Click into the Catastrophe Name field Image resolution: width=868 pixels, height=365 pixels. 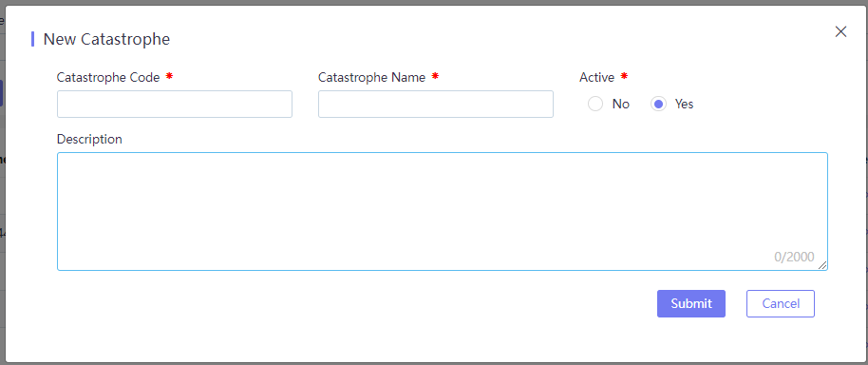pos(436,105)
